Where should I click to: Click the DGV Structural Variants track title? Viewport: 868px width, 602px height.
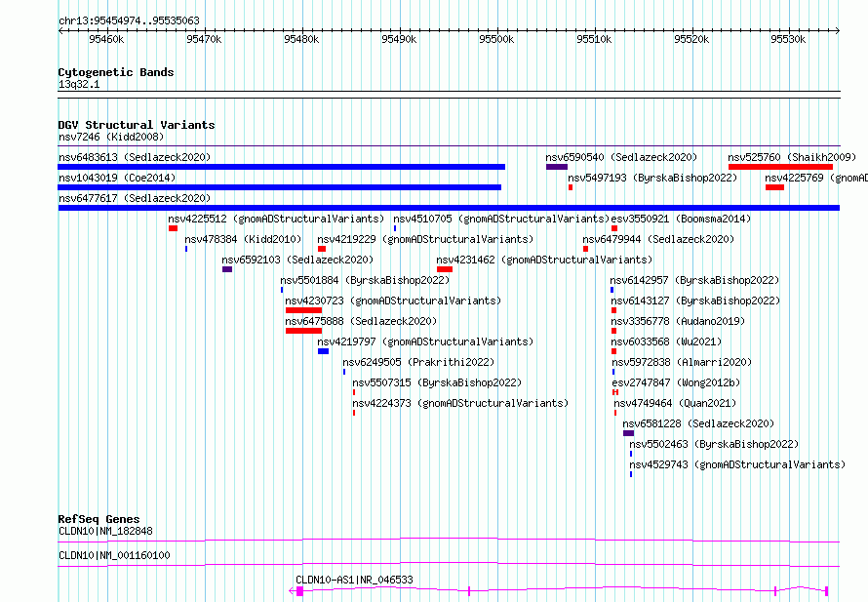click(x=137, y=125)
